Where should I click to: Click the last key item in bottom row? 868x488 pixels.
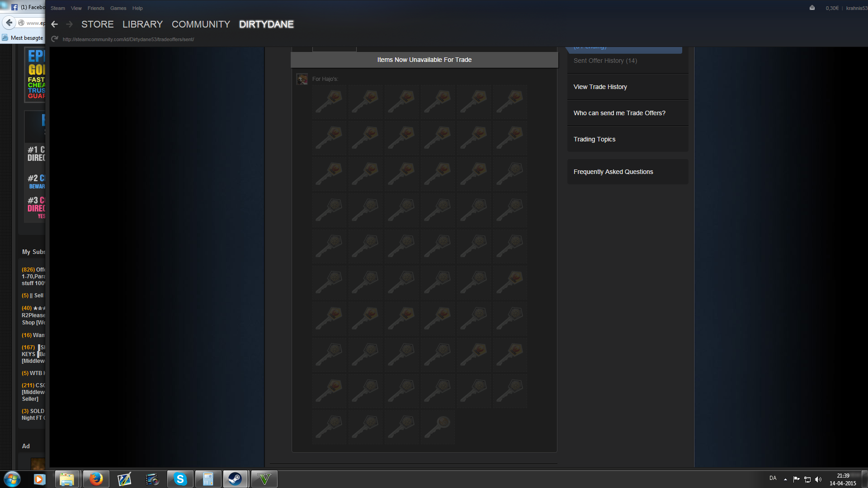click(438, 427)
